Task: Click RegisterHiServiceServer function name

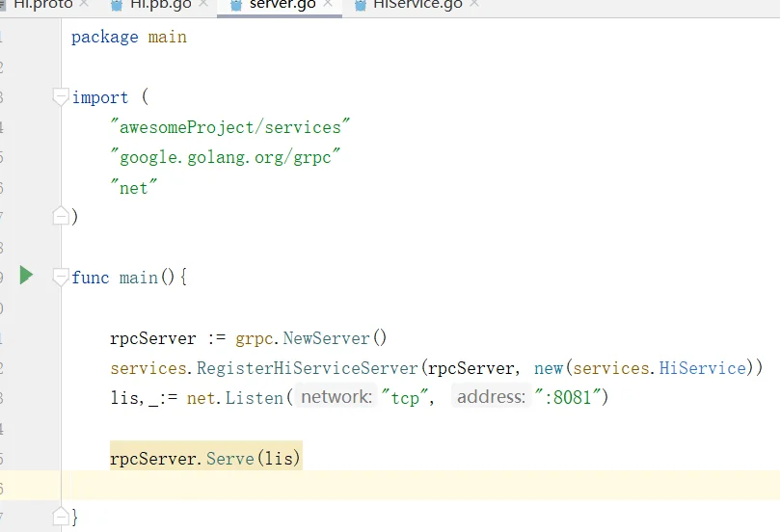Action: pos(307,368)
